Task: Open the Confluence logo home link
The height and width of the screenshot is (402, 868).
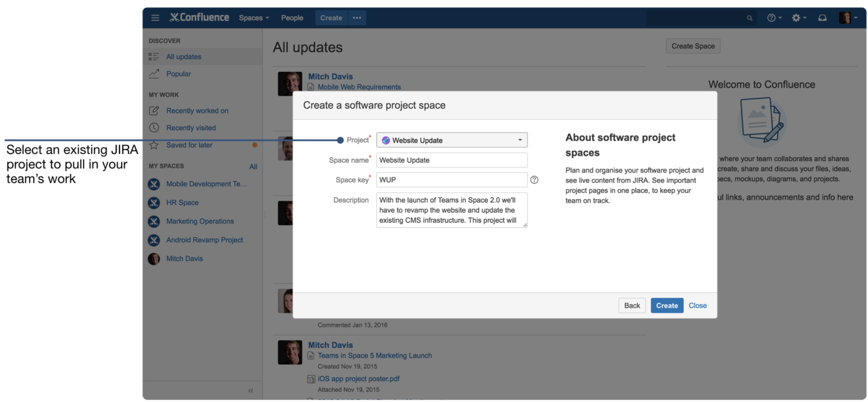Action: point(199,17)
